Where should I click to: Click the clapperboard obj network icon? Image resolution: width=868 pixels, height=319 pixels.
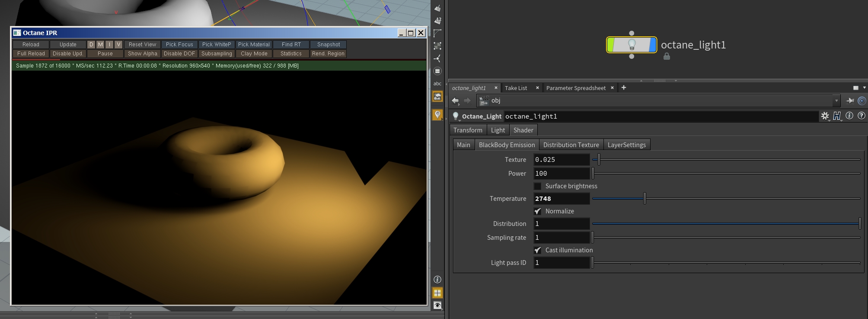point(484,100)
